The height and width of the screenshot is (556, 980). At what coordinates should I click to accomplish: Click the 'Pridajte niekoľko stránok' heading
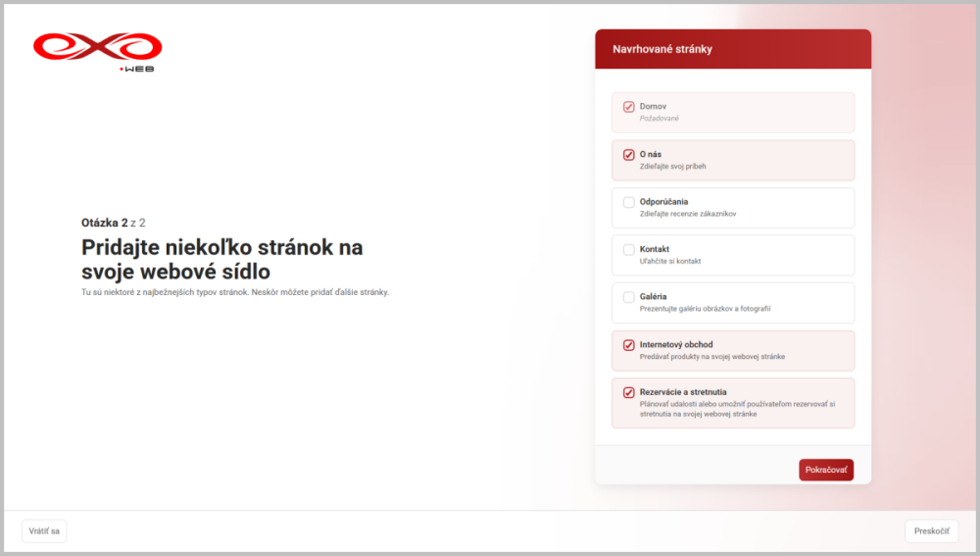221,259
